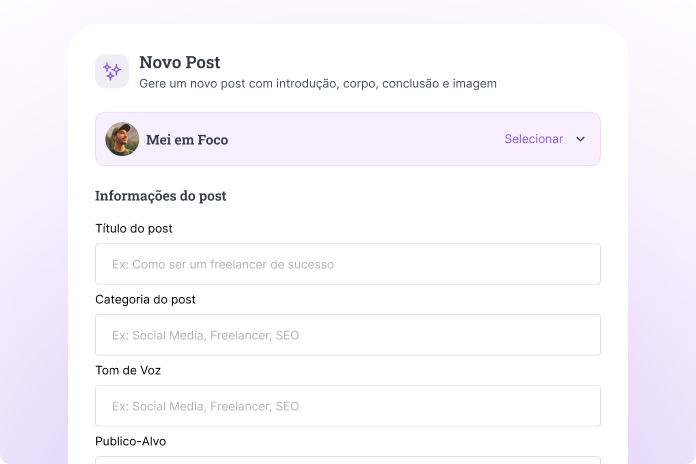696x464 pixels.
Task: Click the Informações do post section heading
Action: tap(161, 196)
